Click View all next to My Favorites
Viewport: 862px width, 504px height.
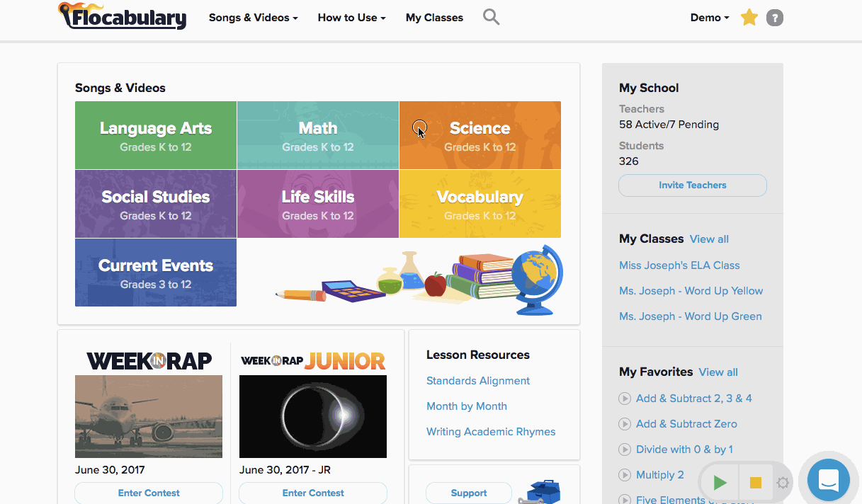718,372
